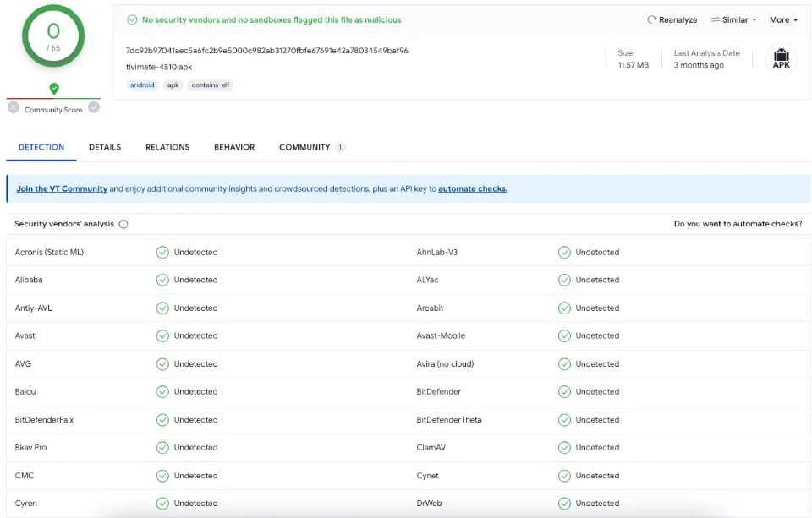Click the info icon beside Security vendors' analysis
Image resolution: width=812 pixels, height=518 pixels.
123,224
